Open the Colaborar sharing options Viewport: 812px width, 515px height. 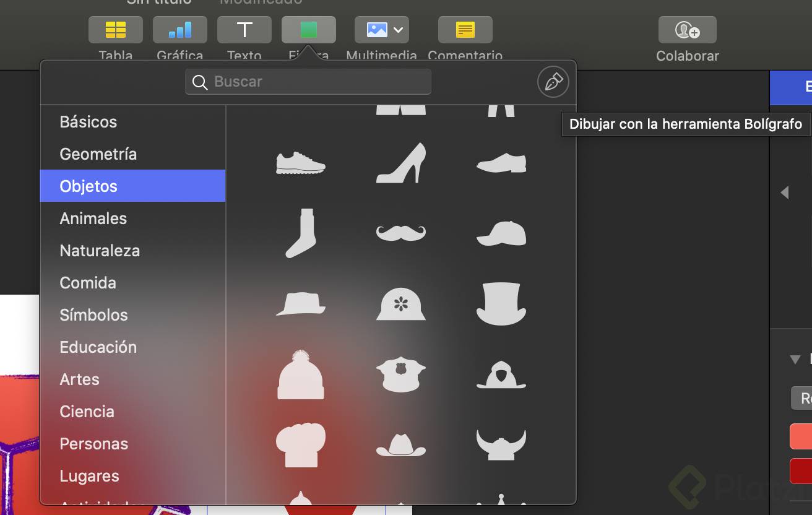688,30
